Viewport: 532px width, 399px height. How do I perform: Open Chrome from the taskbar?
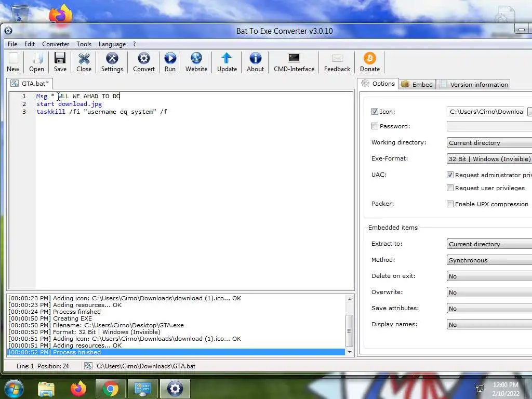(111, 389)
